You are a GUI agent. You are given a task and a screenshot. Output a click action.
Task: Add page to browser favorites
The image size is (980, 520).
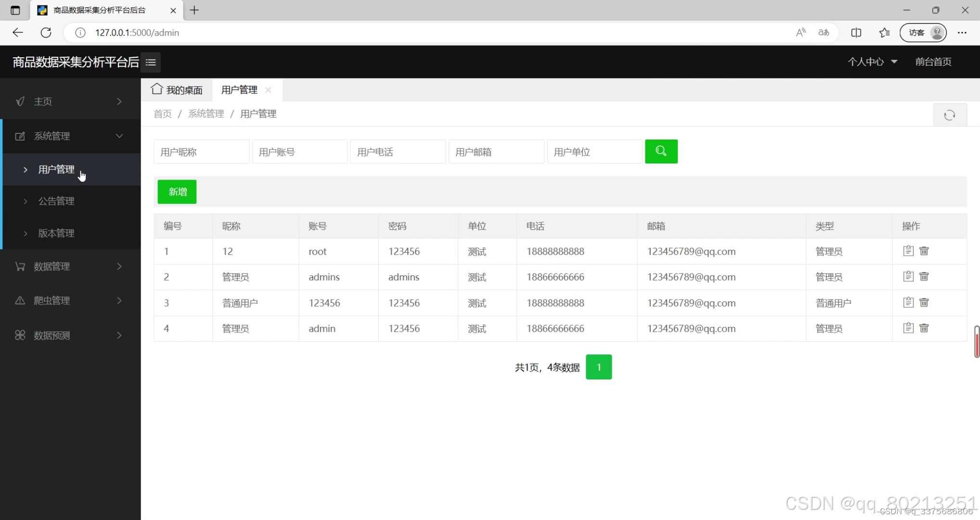tap(884, 32)
